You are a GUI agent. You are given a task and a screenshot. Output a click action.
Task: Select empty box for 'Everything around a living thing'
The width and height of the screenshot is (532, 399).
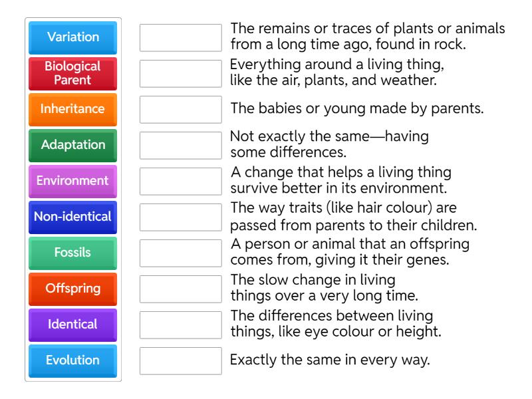(x=181, y=74)
